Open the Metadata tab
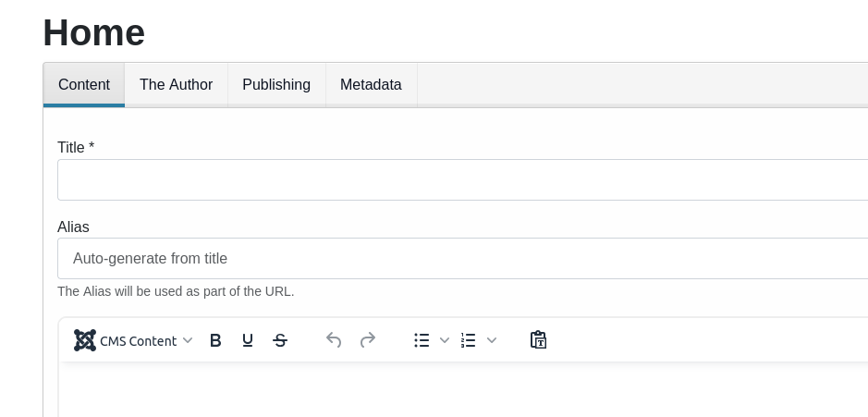868x417 pixels. coord(371,85)
